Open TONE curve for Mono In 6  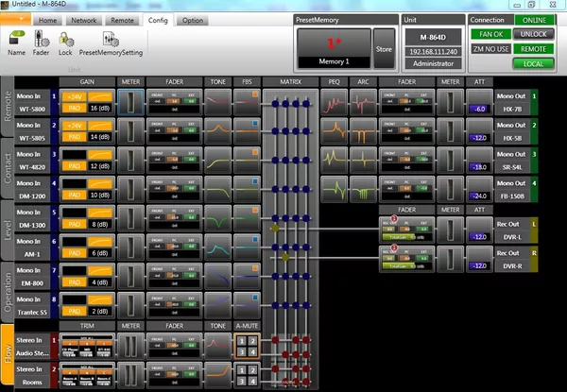[217, 247]
